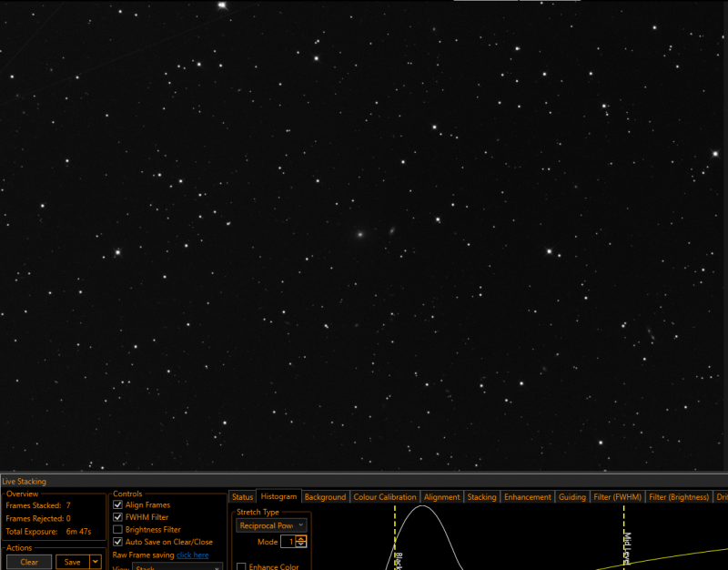The width and height of the screenshot is (728, 570).
Task: Uncheck the Align Frames checkbox
Action: click(x=118, y=504)
